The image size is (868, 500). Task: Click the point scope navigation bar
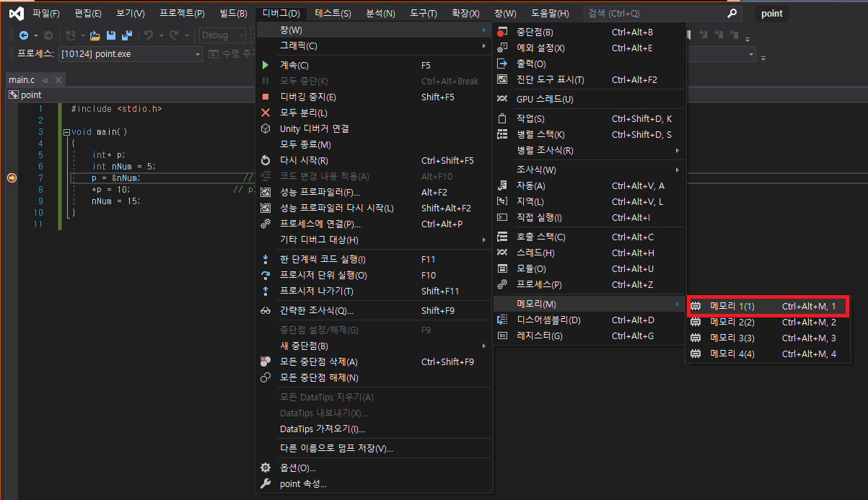pos(130,95)
